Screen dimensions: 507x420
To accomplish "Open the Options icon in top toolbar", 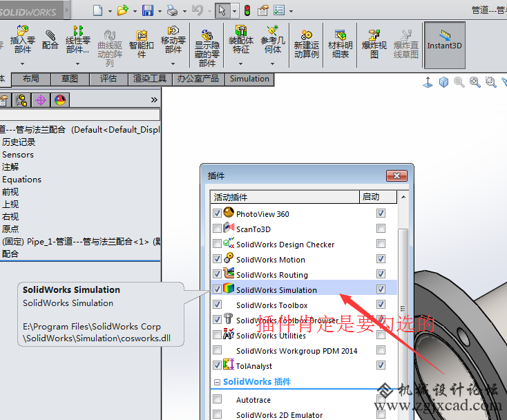I will [279, 10].
